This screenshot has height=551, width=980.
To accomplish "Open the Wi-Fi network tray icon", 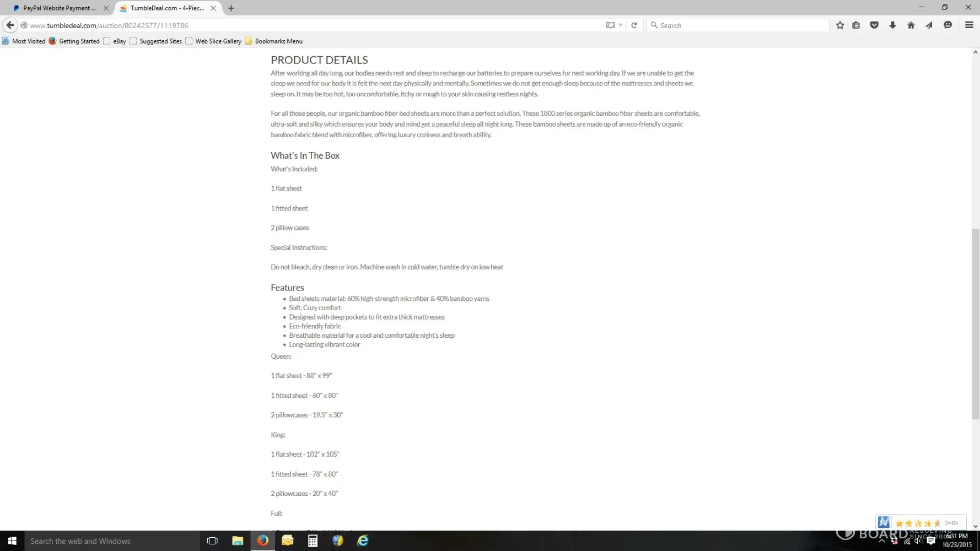I will coord(907,541).
